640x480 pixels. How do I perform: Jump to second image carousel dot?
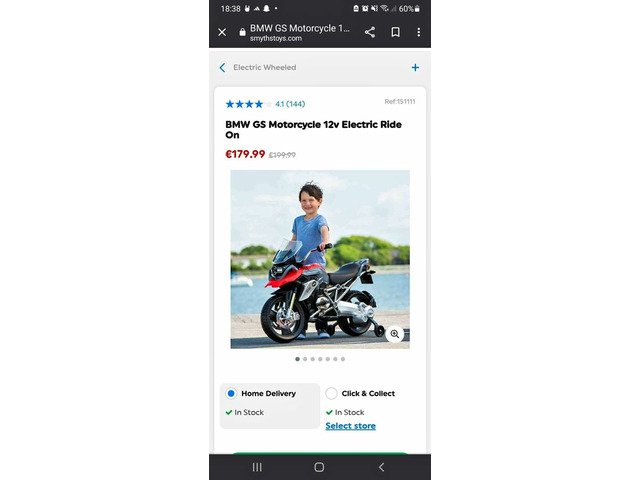pos(305,359)
